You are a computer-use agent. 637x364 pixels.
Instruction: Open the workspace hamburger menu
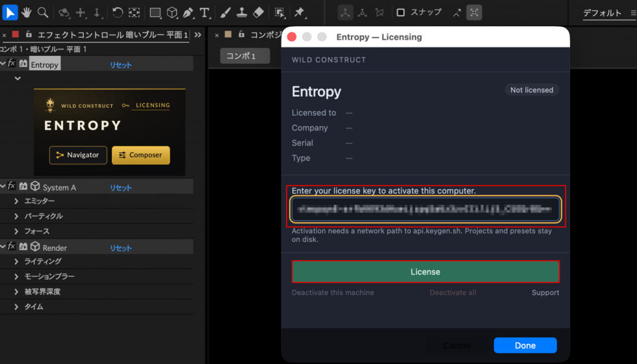633,13
